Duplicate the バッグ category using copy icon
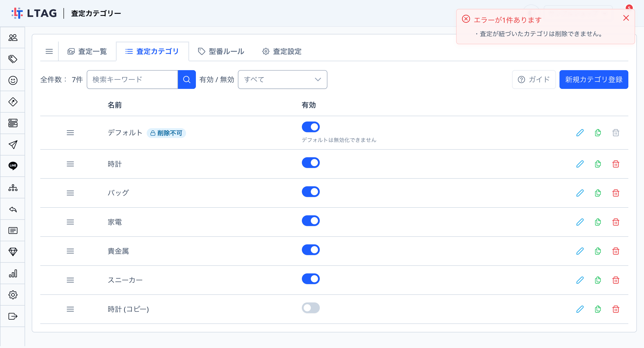 click(x=598, y=193)
